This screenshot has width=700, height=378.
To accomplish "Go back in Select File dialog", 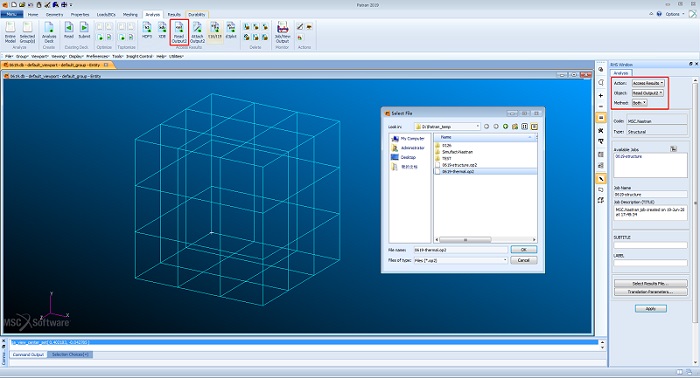I will point(487,127).
